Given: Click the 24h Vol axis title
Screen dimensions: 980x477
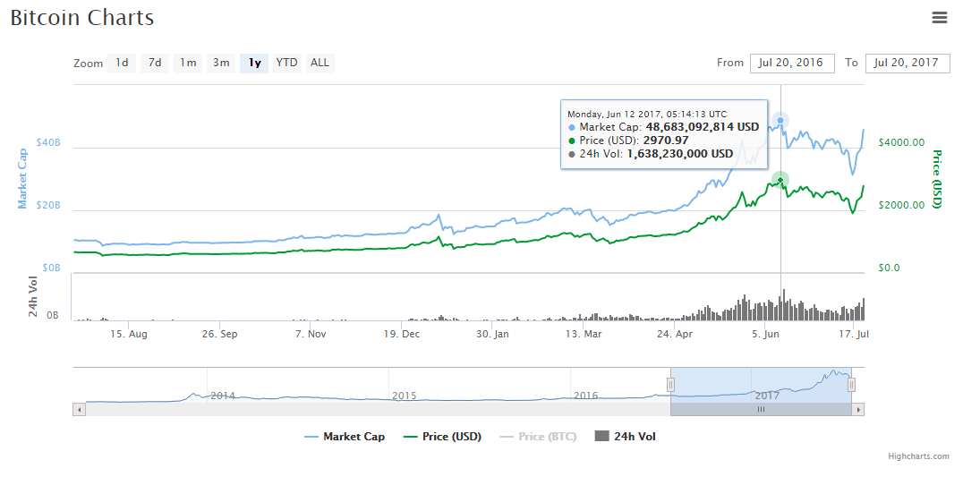Looking at the screenshot, I should point(34,297).
